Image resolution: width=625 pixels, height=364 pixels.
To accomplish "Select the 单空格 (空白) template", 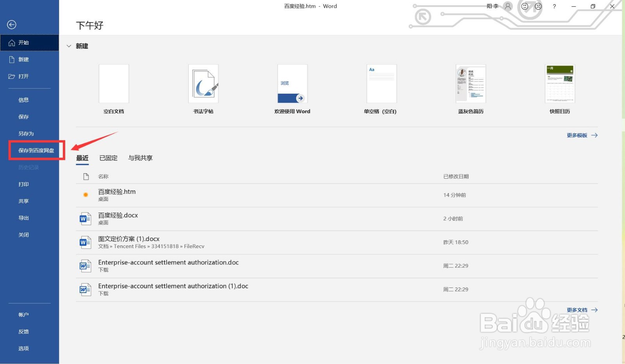I will (382, 83).
